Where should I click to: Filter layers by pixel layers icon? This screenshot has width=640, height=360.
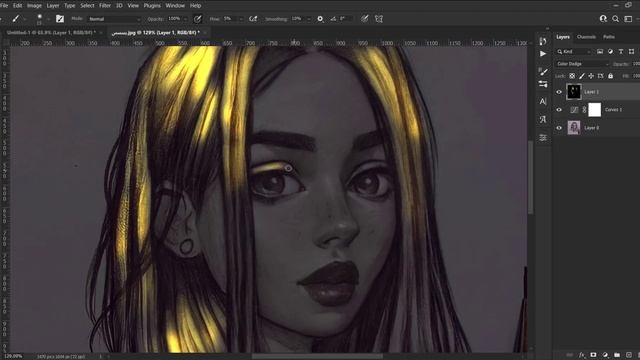click(x=600, y=51)
